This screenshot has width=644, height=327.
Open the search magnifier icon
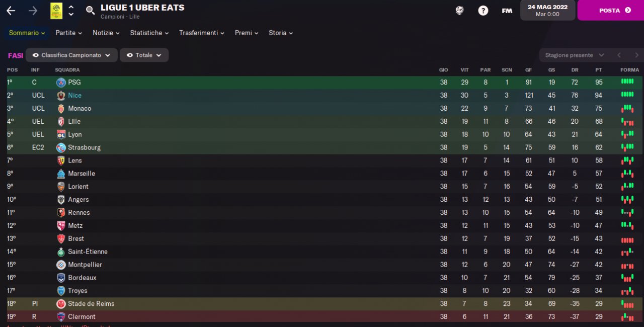tap(91, 11)
